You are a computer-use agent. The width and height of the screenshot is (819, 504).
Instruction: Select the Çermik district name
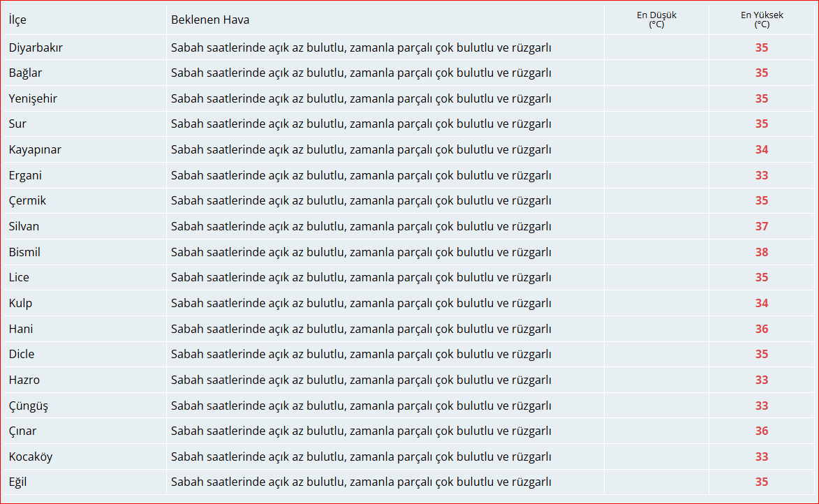pyautogui.click(x=27, y=200)
